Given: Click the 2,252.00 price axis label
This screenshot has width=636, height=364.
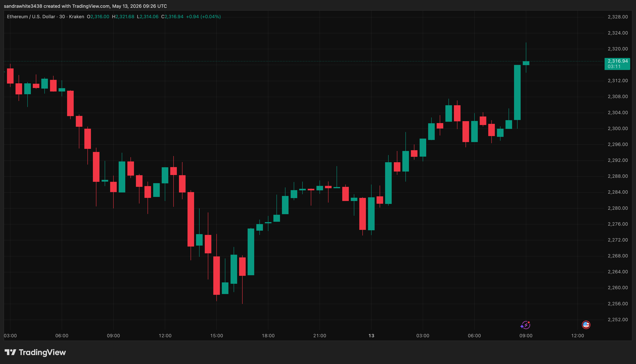Looking at the screenshot, I should [x=618, y=319].
